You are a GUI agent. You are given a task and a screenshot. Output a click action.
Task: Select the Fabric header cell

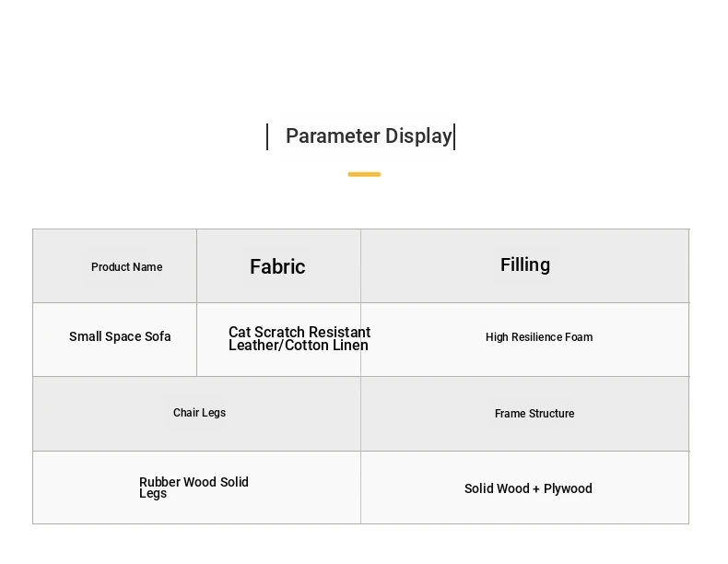point(278,266)
